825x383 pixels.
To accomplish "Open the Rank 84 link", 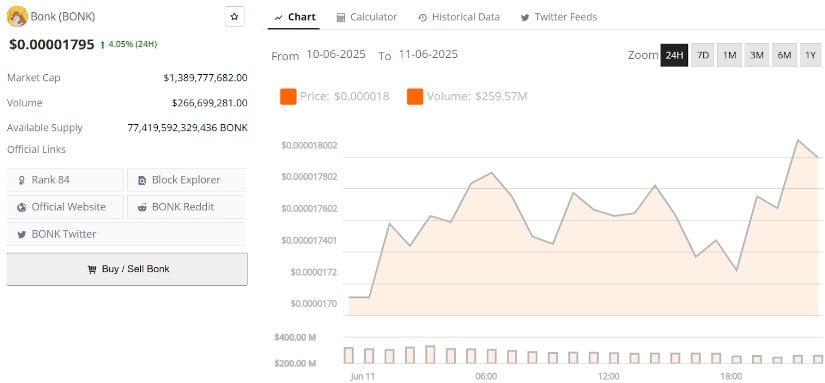I will pos(65,180).
